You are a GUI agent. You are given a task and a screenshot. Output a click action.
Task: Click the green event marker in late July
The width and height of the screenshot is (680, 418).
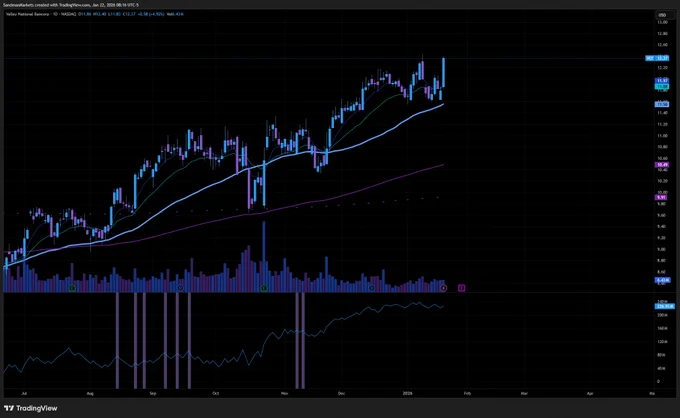[x=72, y=288]
